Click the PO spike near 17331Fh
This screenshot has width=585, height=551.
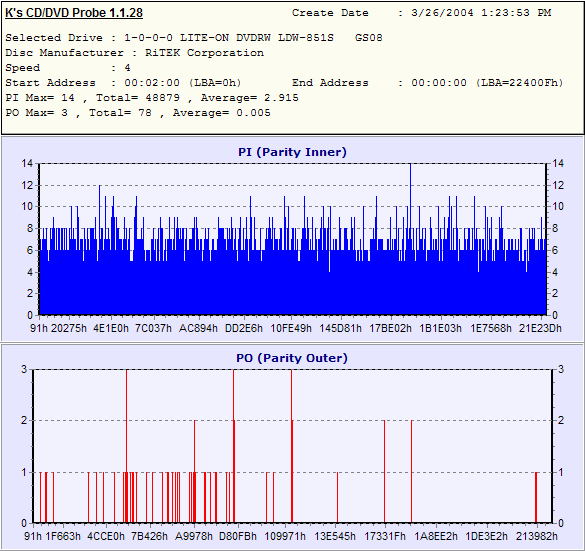point(385,472)
